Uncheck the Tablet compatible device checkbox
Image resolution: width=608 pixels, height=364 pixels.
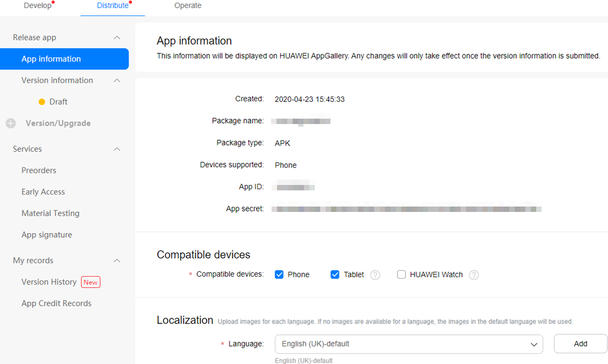click(x=335, y=274)
